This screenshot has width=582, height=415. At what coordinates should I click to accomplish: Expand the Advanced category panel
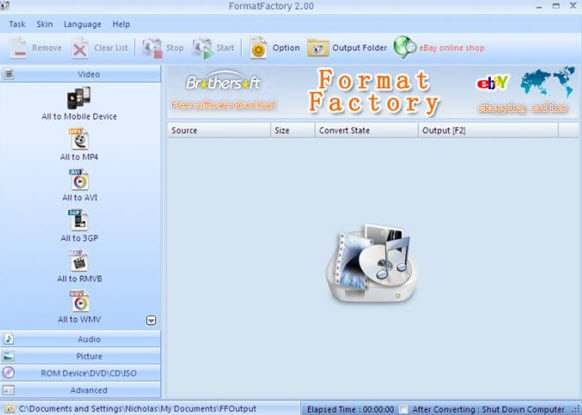click(x=81, y=390)
